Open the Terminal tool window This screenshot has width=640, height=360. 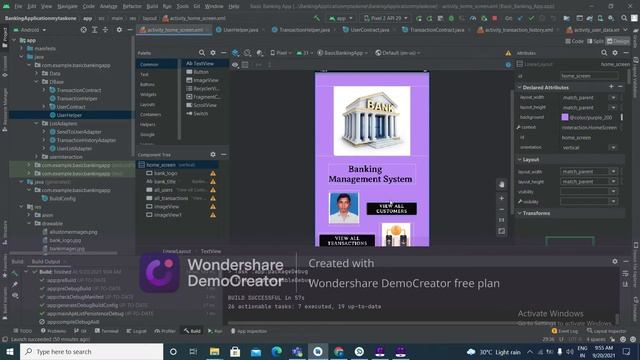107,331
